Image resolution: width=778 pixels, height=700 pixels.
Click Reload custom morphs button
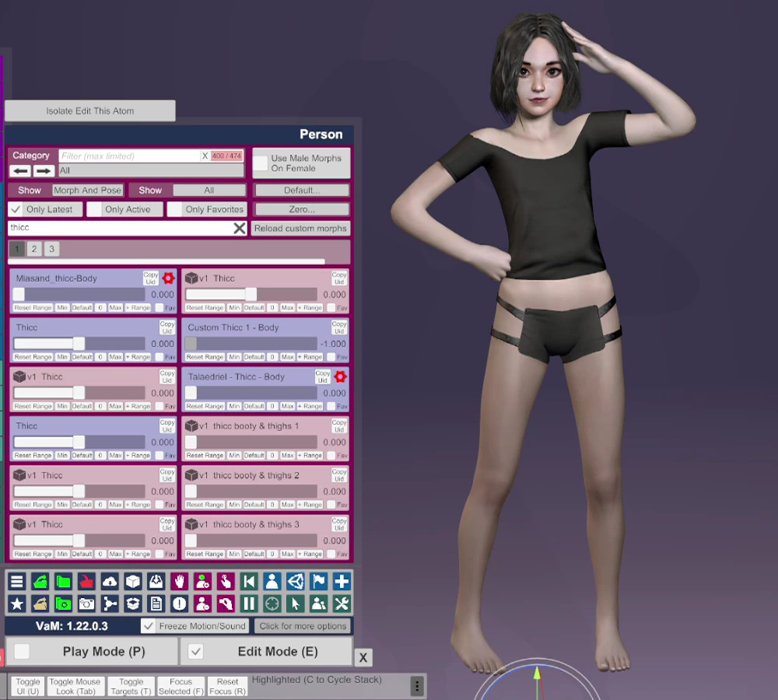[x=300, y=228]
